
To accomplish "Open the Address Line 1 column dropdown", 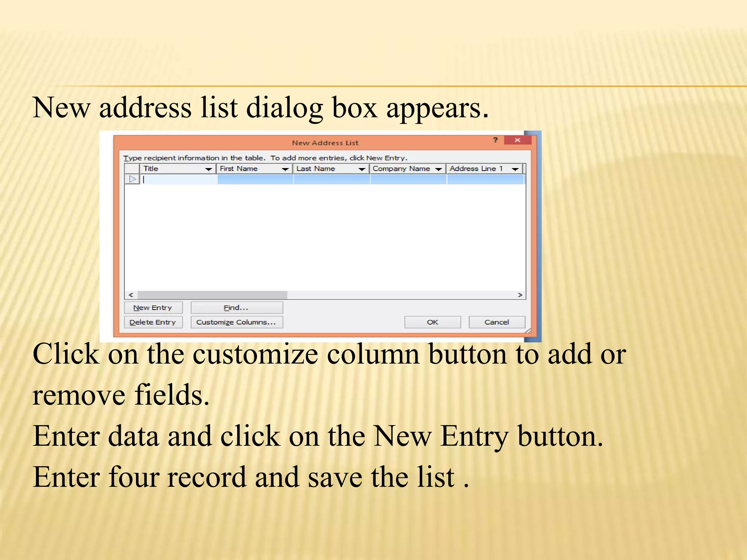I will click(515, 169).
